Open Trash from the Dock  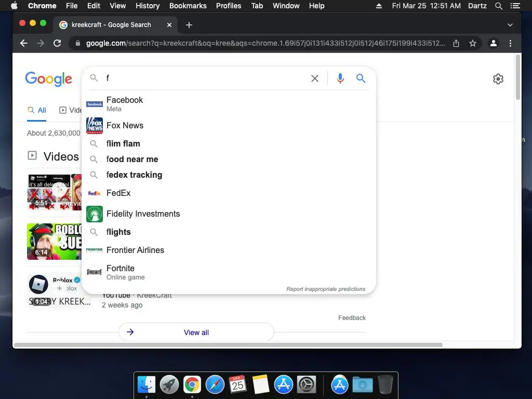tap(385, 385)
